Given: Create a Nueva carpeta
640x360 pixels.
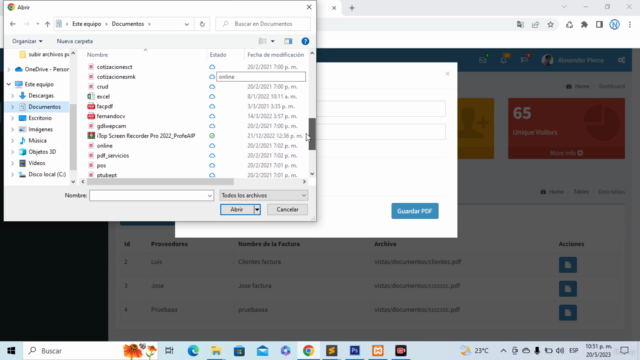Looking at the screenshot, I should point(75,41).
